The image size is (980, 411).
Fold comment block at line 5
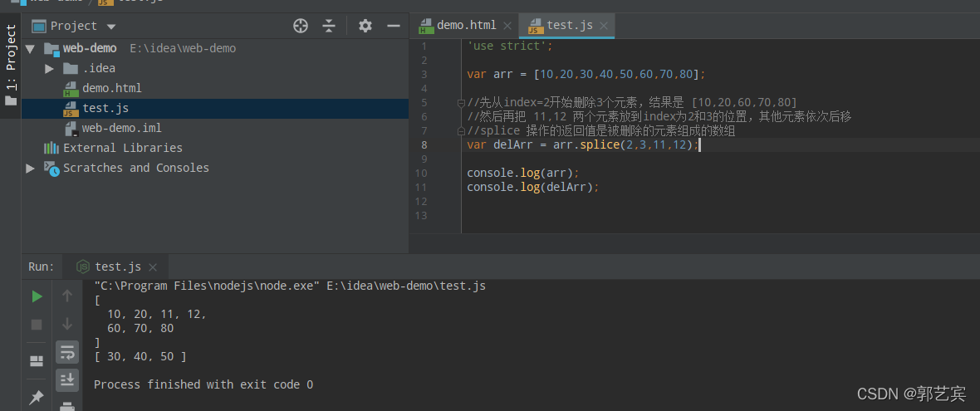click(x=461, y=102)
